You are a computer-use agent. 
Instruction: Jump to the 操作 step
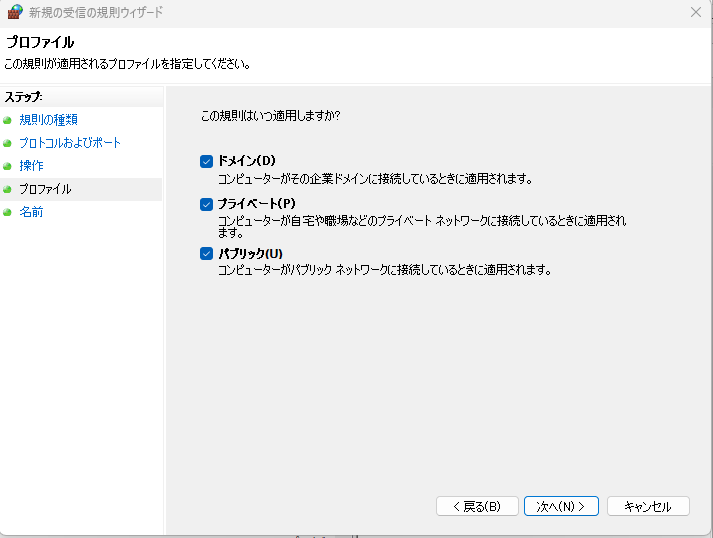pyautogui.click(x=31, y=166)
